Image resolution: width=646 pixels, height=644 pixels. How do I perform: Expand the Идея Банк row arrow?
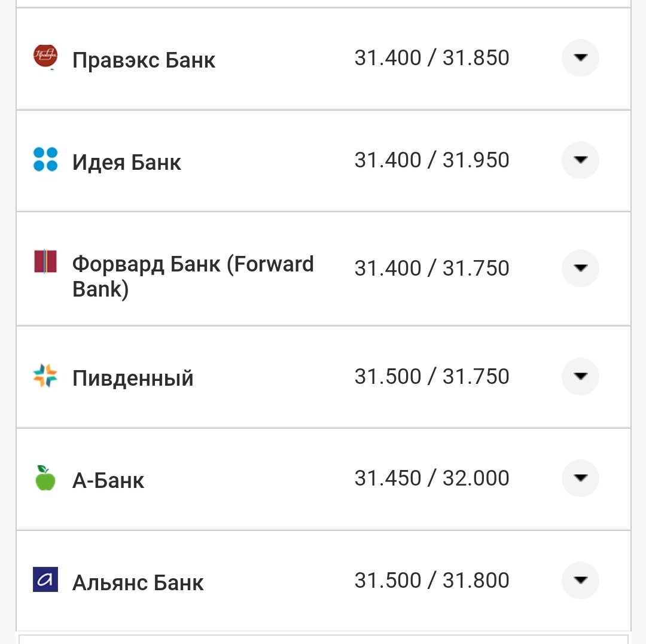coord(580,160)
